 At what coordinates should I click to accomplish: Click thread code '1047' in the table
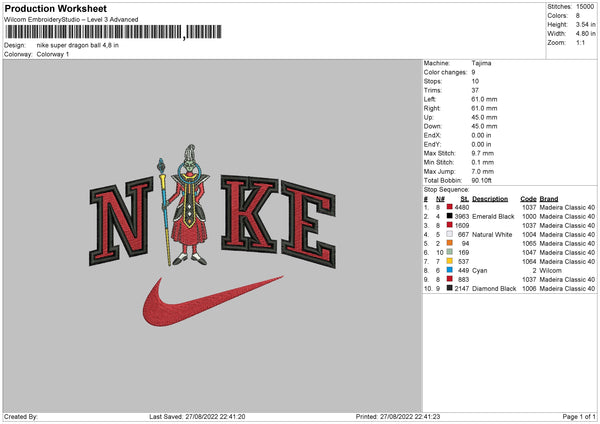pyautogui.click(x=529, y=253)
